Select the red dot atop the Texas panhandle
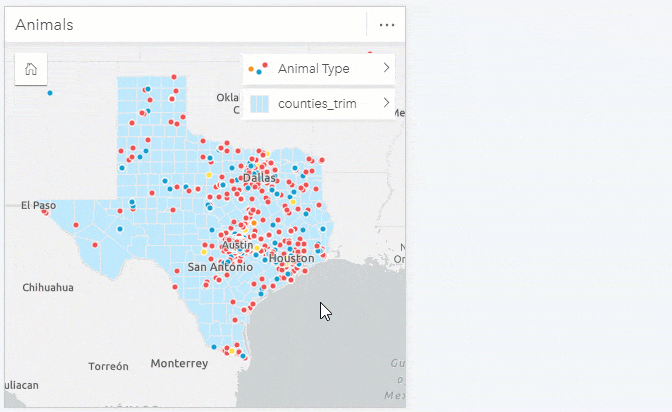This screenshot has height=412, width=672. [x=173, y=77]
